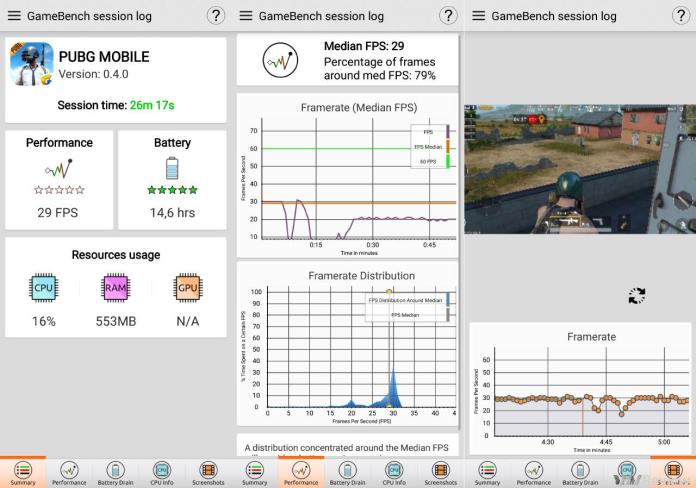Select Battery Drain tab in right panel

(x=580, y=473)
